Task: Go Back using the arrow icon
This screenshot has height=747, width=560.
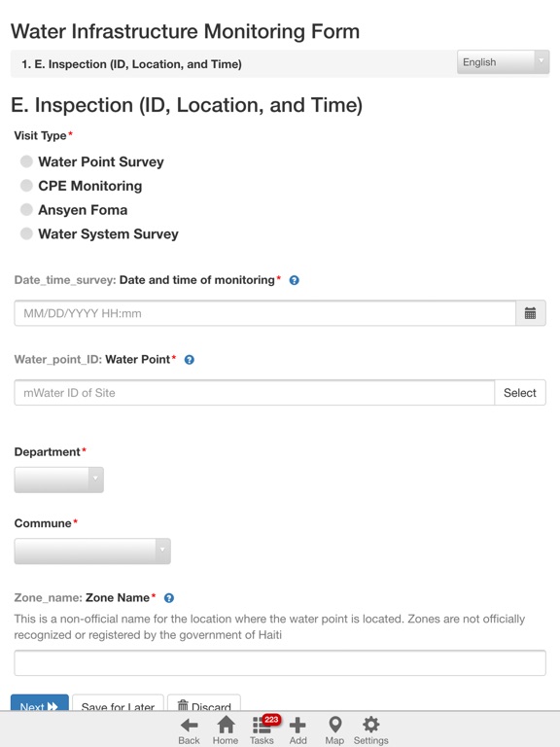Action: [x=189, y=730]
